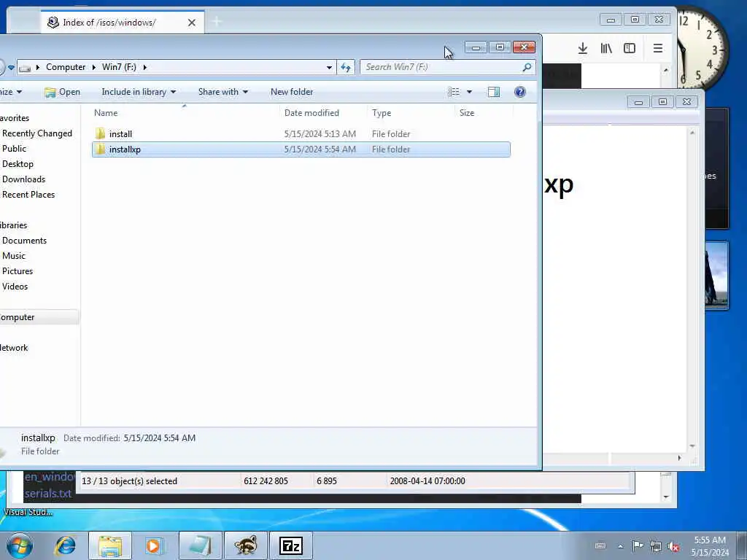Image resolution: width=747 pixels, height=560 pixels.
Task: Open browser downloads arrow icon
Action: [x=583, y=48]
